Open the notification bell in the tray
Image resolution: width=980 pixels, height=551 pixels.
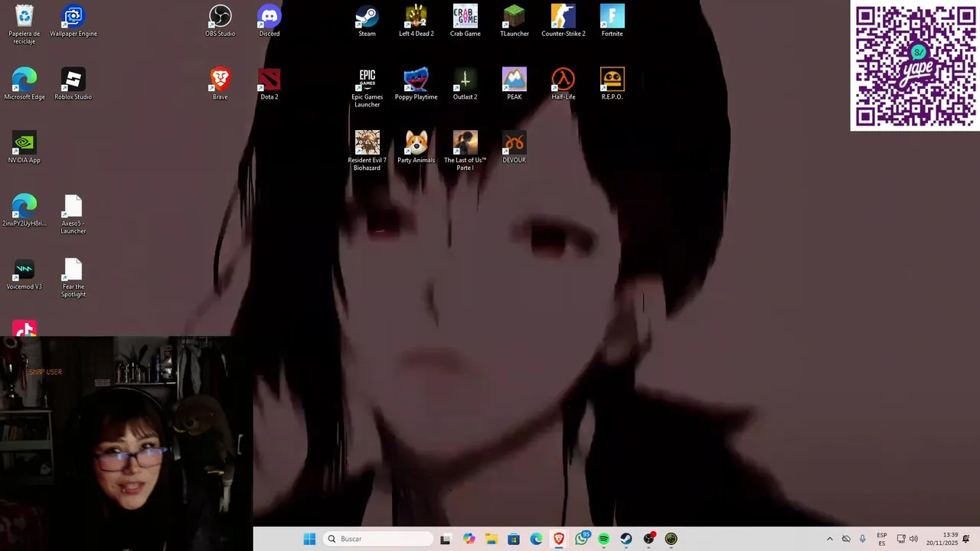click(x=966, y=539)
